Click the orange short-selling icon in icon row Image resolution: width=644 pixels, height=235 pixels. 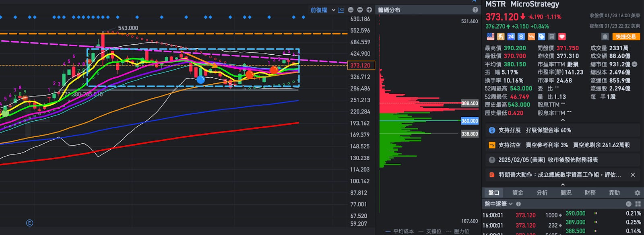(x=531, y=37)
